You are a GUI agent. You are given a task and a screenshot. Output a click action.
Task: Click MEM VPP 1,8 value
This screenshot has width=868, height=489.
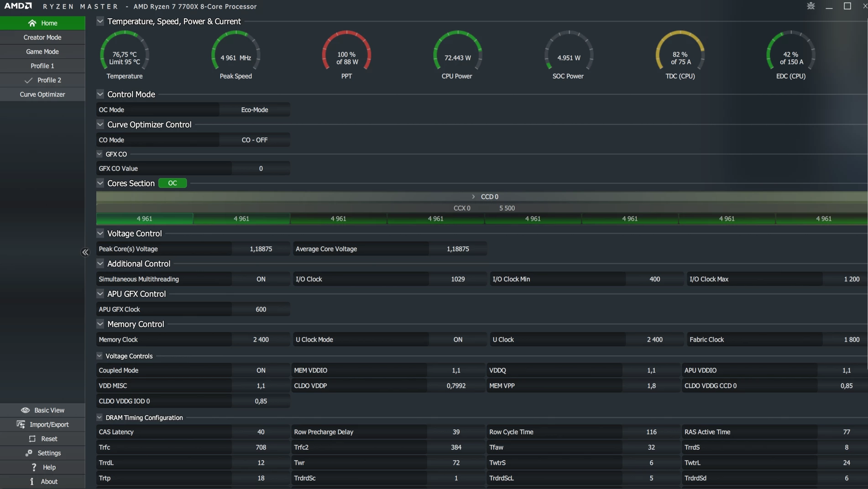651,386
